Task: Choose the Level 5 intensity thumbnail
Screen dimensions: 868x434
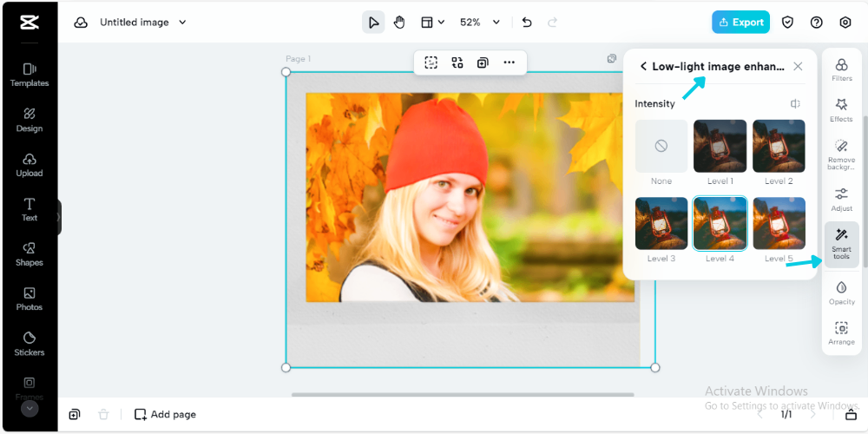Action: tap(779, 224)
